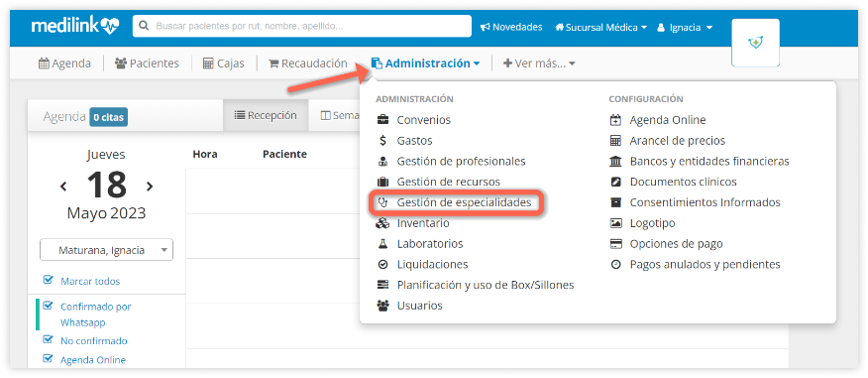
Task: Switch to the Recepción tab
Action: point(266,116)
